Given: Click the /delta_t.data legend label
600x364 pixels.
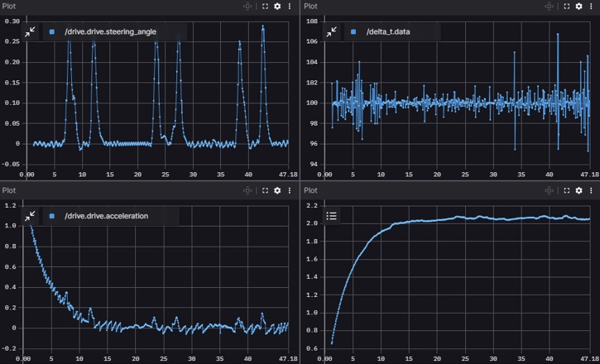Looking at the screenshot, I should tap(388, 31).
